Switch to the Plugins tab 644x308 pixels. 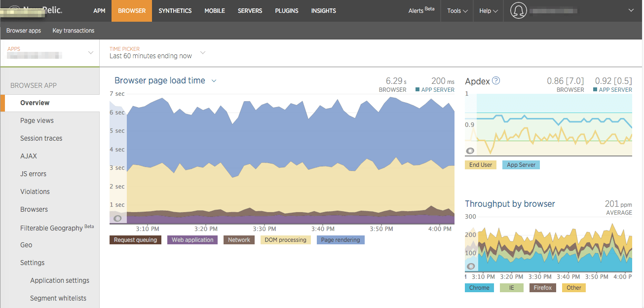coord(287,11)
